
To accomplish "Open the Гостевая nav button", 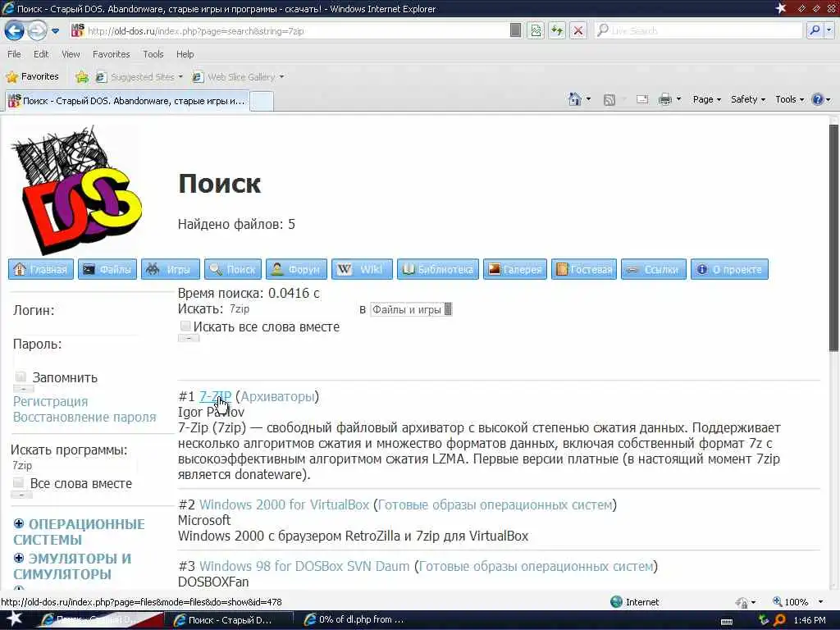I will [x=584, y=269].
